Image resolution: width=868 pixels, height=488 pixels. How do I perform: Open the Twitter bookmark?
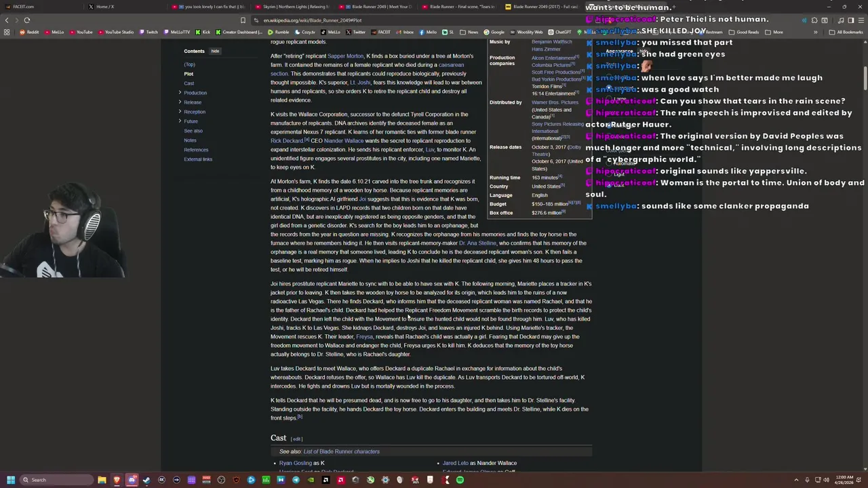point(355,32)
